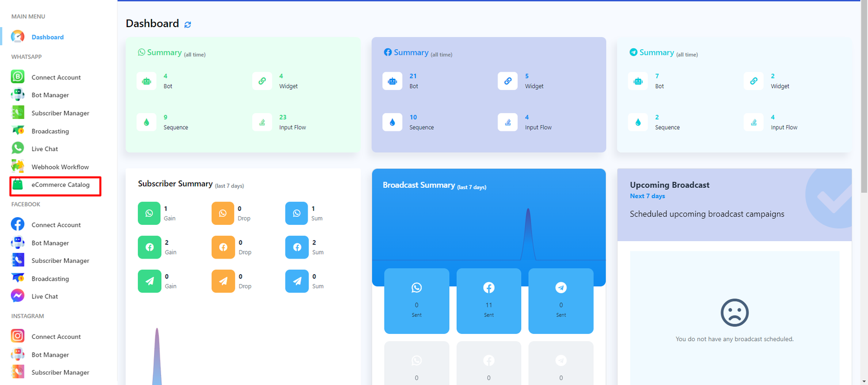Click Facebook Broadcasting megaphone icon

pyautogui.click(x=17, y=278)
